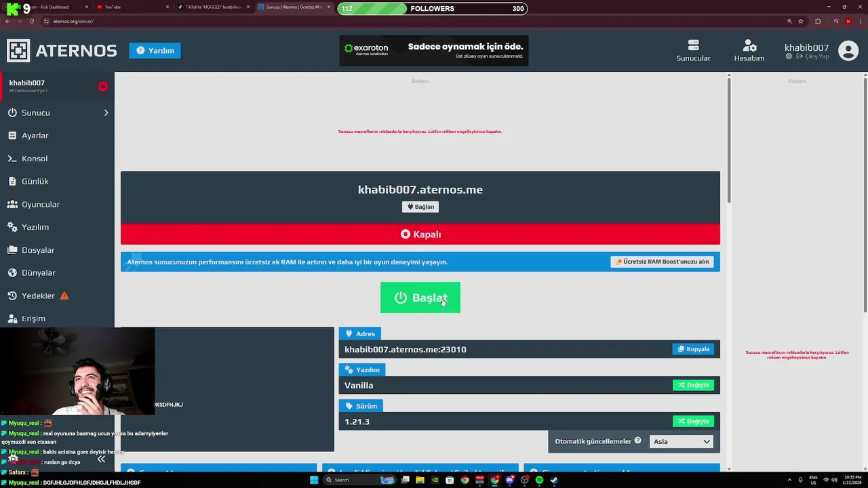The image size is (868, 488).
Task: Click the automatic updates help question icon
Action: pos(638,441)
